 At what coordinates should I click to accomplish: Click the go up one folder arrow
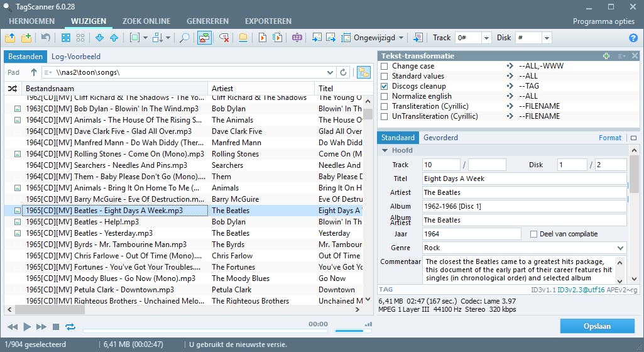point(34,72)
